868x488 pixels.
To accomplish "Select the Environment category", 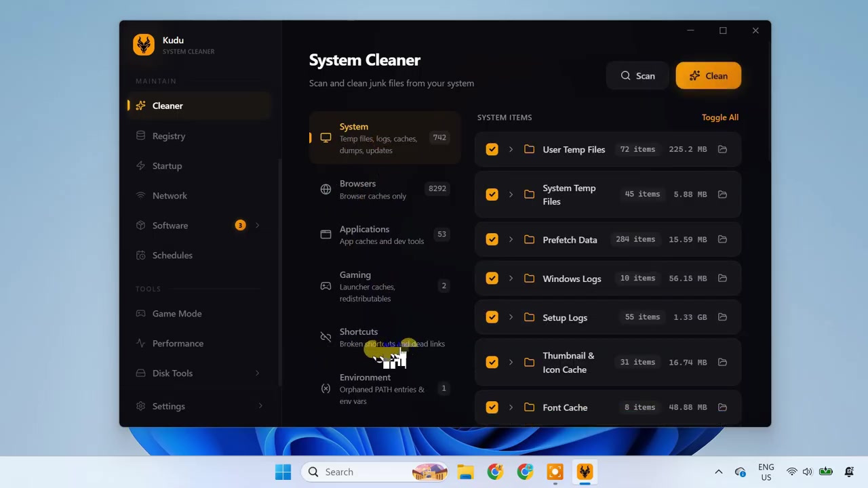I will [385, 388].
